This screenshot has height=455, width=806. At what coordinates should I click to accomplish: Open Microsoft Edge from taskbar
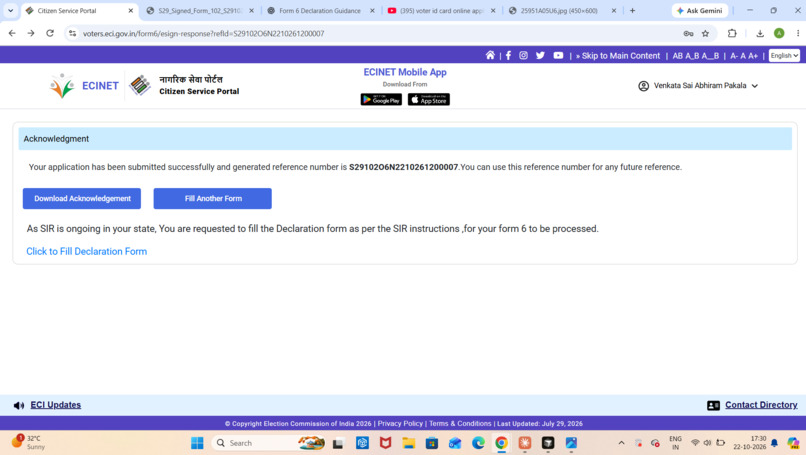(x=478, y=443)
